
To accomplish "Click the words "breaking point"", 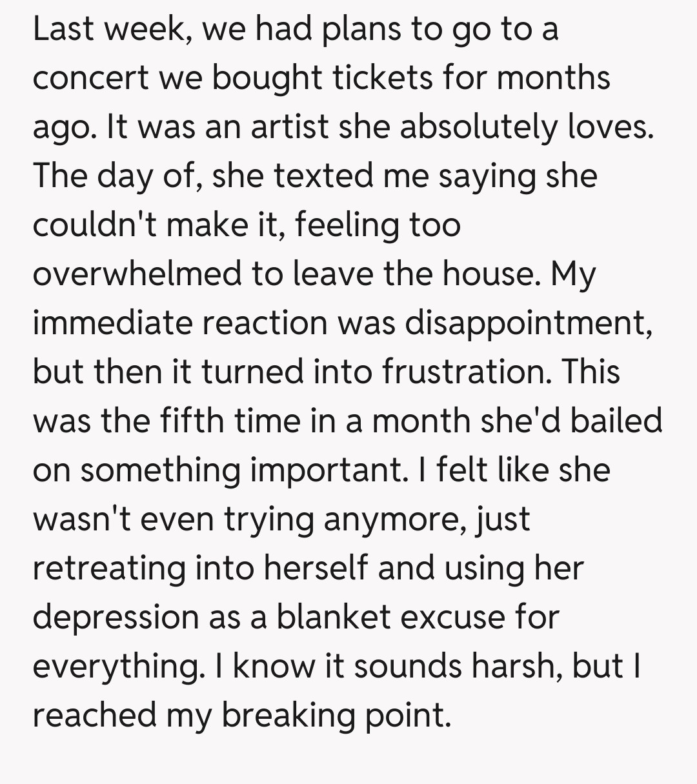I will pos(336,716).
